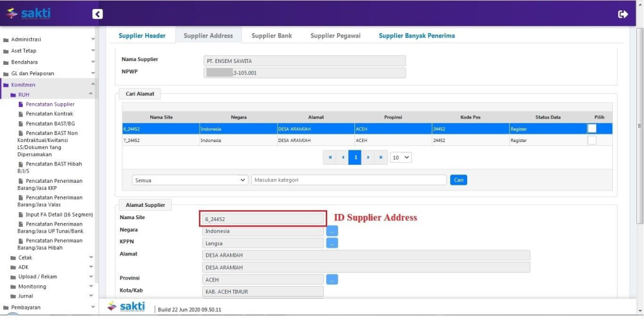
Task: Switch to the Supplier Header tab
Action: click(142, 36)
